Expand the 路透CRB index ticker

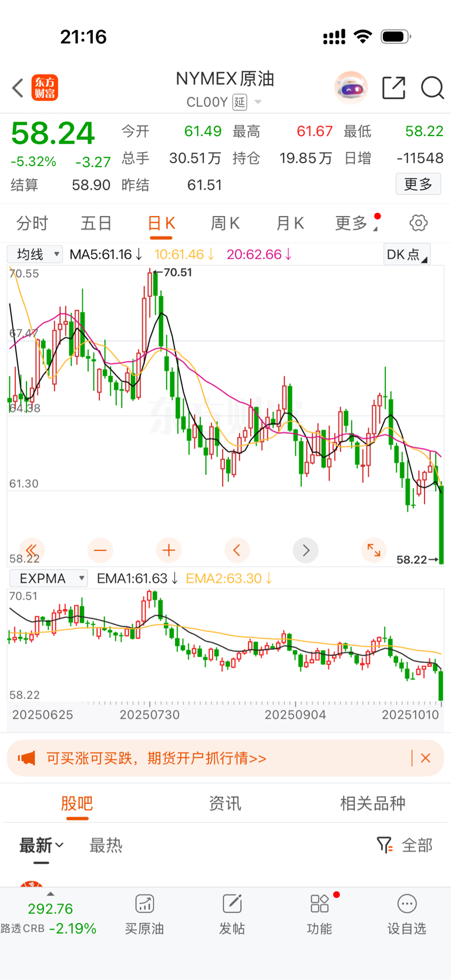tap(50, 894)
